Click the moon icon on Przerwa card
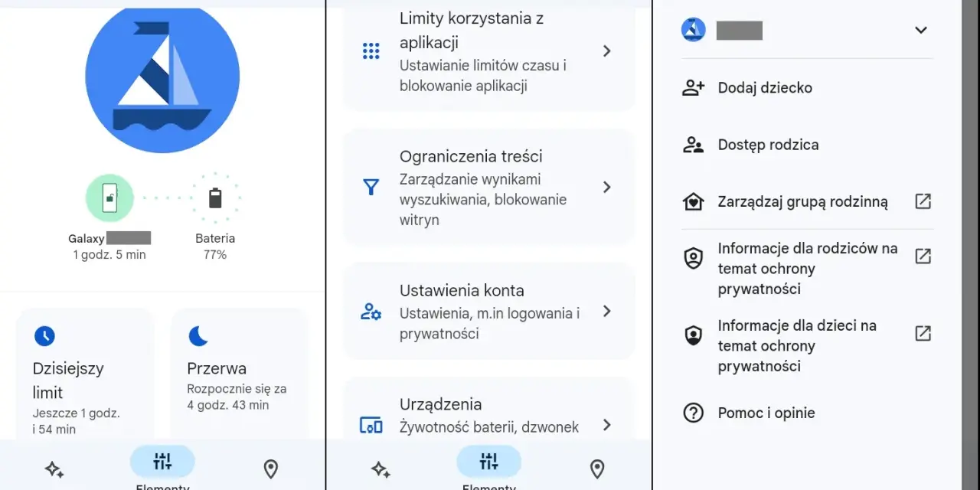The height and width of the screenshot is (490, 980). 198,335
